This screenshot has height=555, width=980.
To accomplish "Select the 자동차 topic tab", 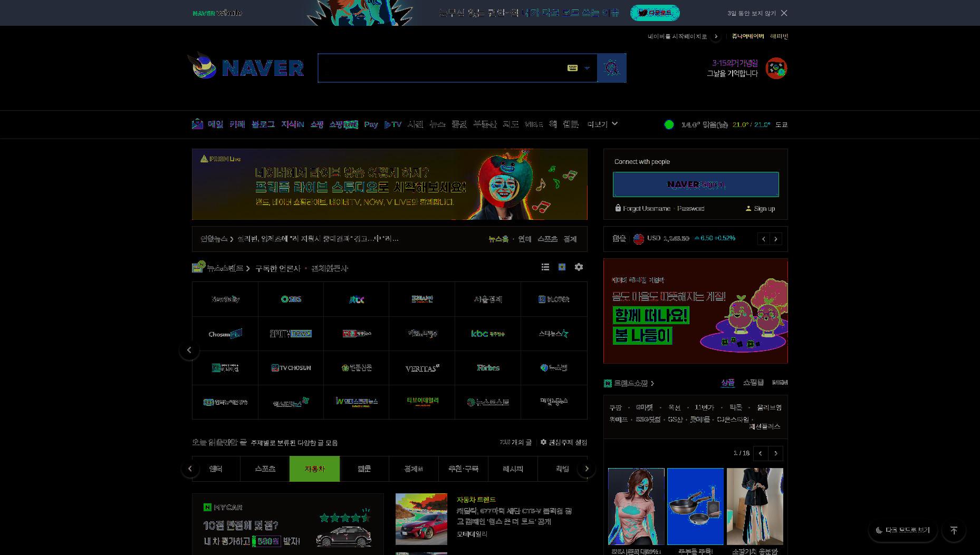I will point(314,469).
